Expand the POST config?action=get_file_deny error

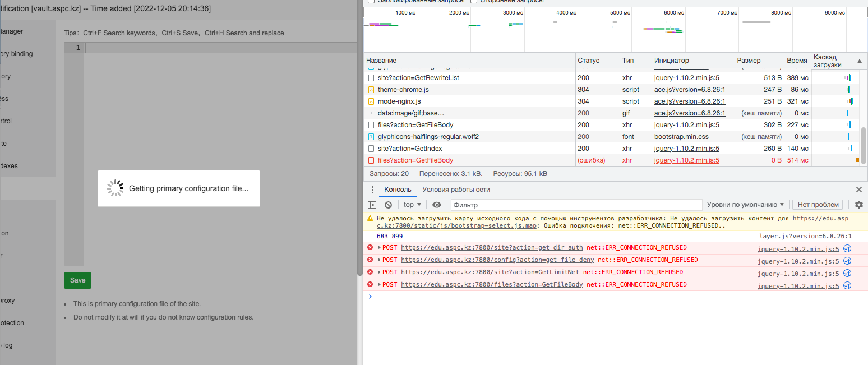tap(379, 260)
